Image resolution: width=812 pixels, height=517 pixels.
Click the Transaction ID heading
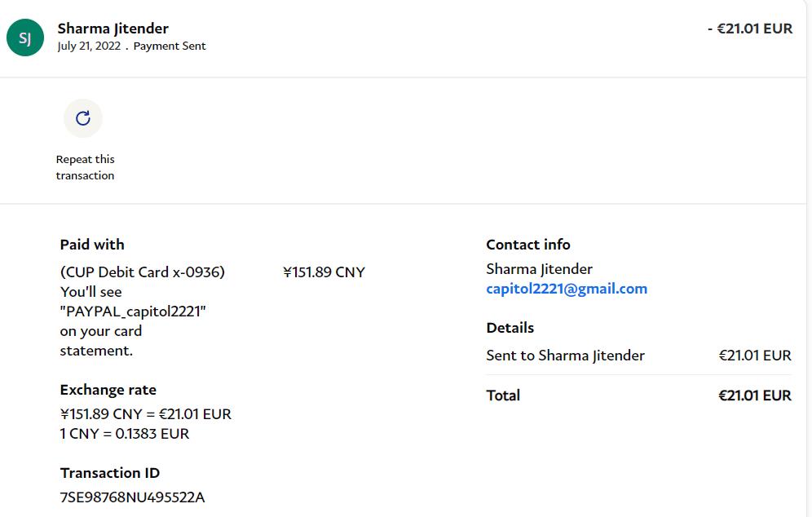[110, 473]
